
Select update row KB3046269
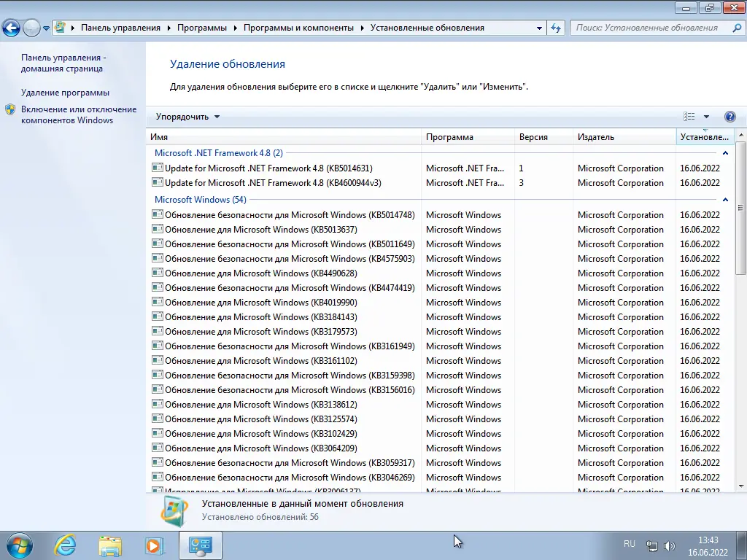coord(440,477)
